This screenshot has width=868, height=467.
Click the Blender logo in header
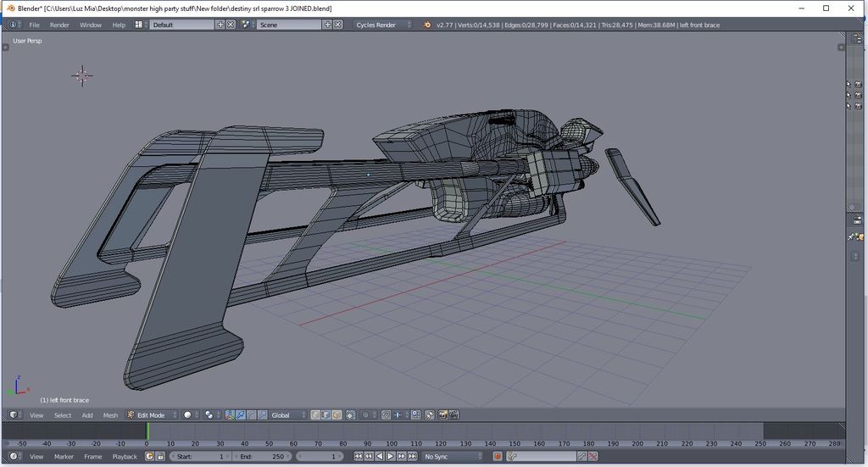point(426,25)
